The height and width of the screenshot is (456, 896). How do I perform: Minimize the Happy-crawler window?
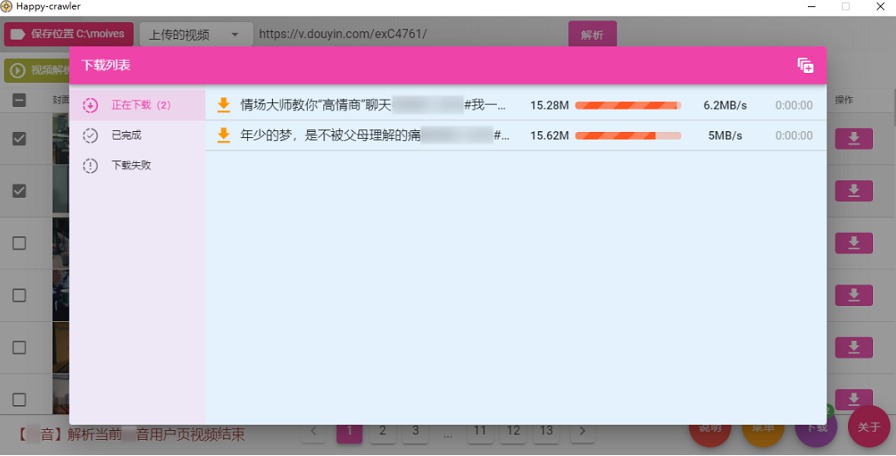pyautogui.click(x=811, y=6)
